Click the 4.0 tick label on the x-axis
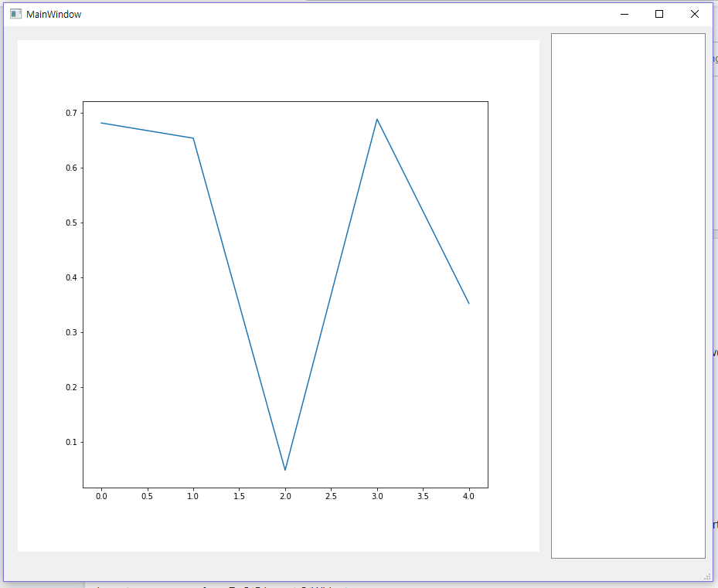Viewport: 718px width, 588px height. tap(470, 497)
